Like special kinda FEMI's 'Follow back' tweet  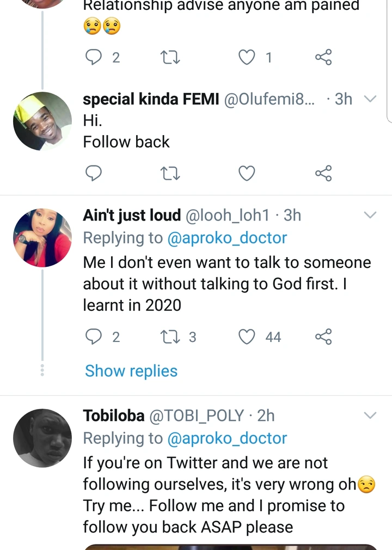[x=247, y=173]
